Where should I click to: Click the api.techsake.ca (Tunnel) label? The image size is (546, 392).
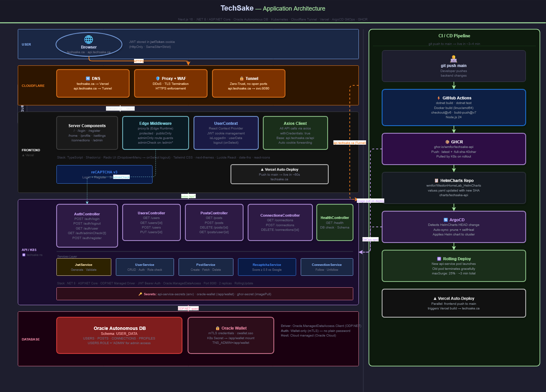point(350,143)
